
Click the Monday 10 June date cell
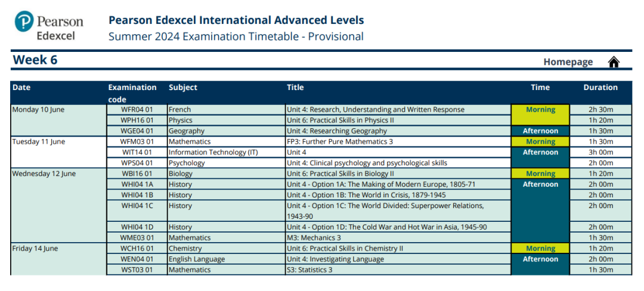click(58, 120)
